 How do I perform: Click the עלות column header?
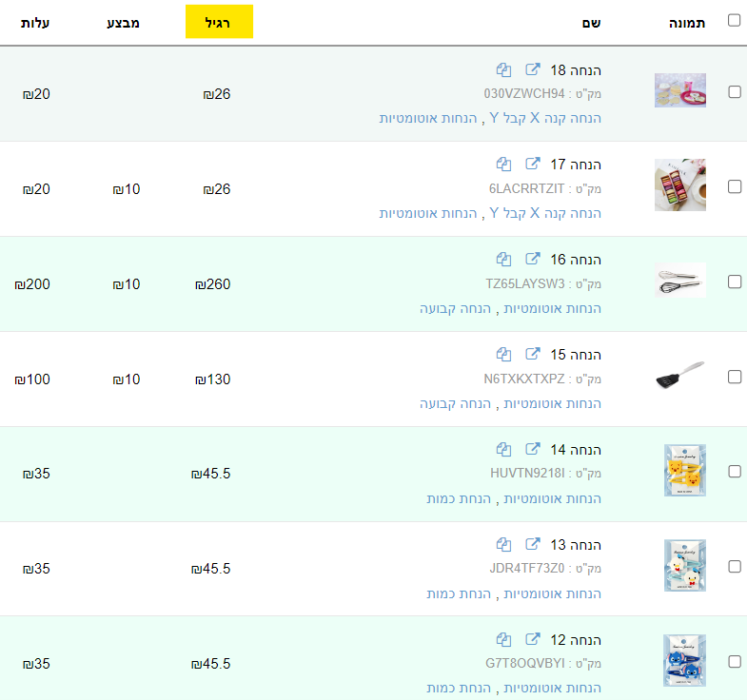click(35, 22)
